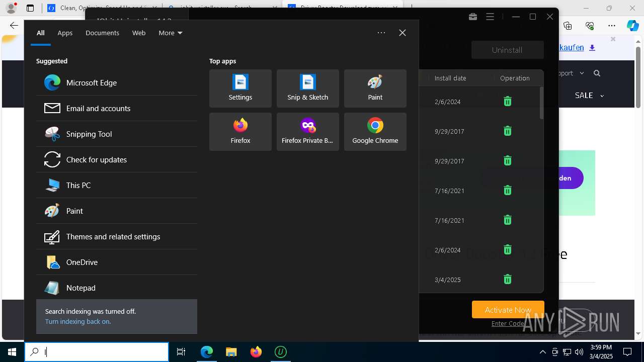Click IObit list vertical scrollbar
The width and height of the screenshot is (644, 362).
[x=541, y=103]
